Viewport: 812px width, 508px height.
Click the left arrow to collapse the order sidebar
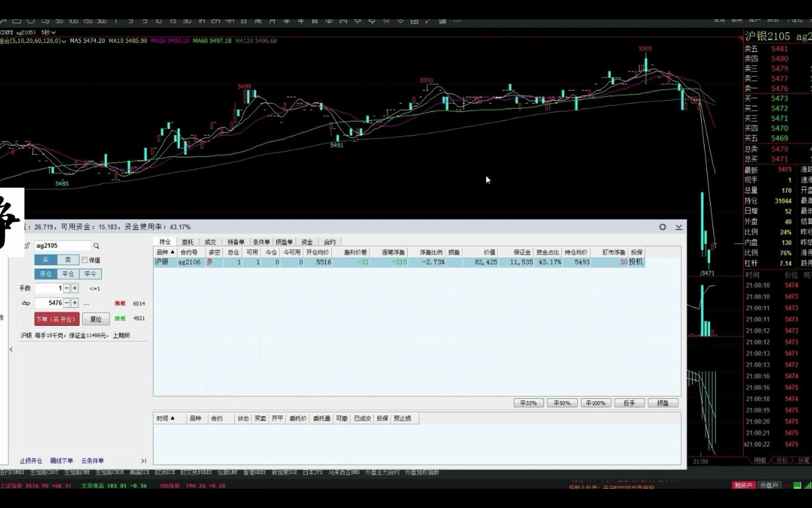pos(11,349)
